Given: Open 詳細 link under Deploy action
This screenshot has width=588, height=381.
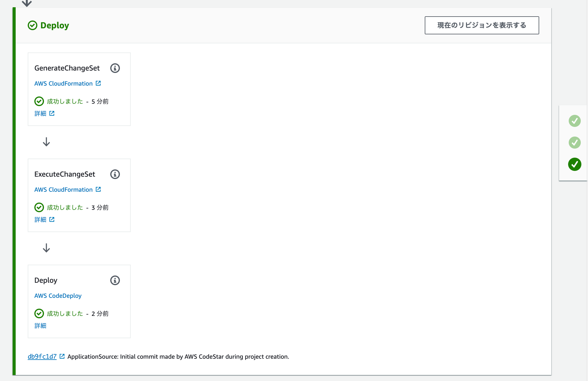Looking at the screenshot, I should click(x=40, y=326).
